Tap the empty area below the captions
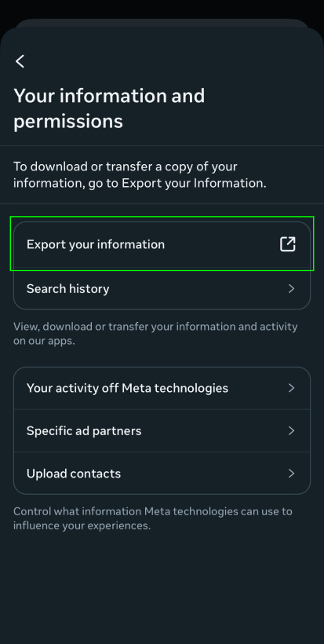 [x=162, y=587]
